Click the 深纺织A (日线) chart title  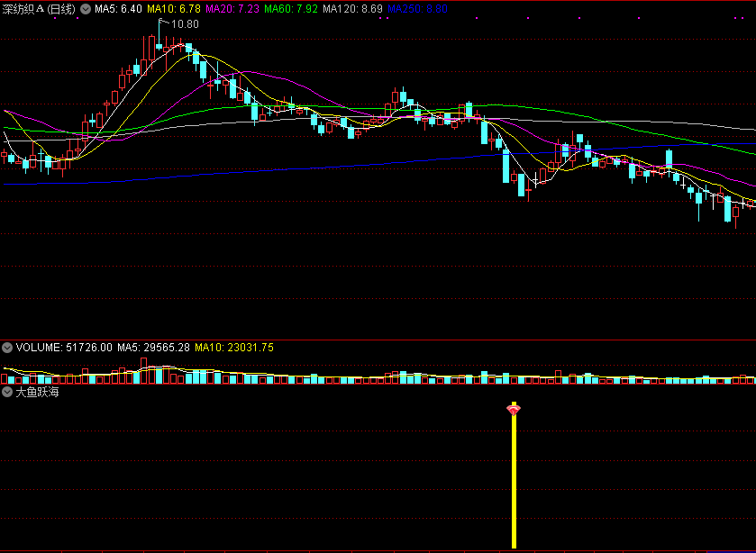(x=39, y=9)
